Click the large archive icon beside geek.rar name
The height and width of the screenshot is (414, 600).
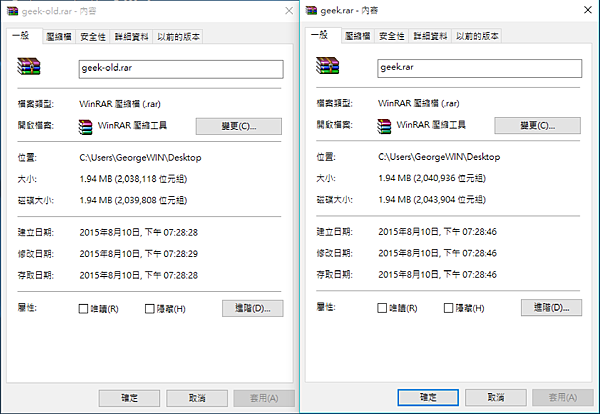[328, 65]
